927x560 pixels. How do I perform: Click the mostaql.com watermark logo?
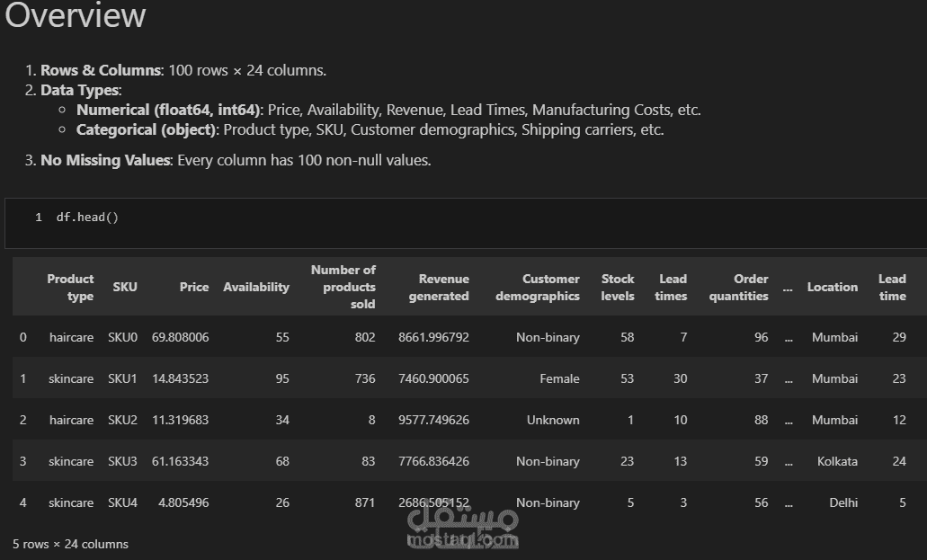point(463,526)
